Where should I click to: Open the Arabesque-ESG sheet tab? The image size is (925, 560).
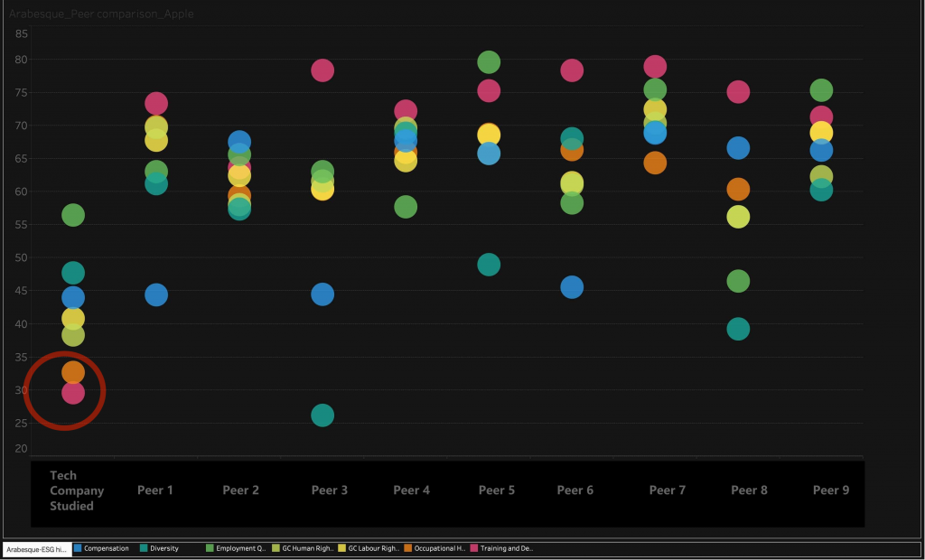pos(34,548)
